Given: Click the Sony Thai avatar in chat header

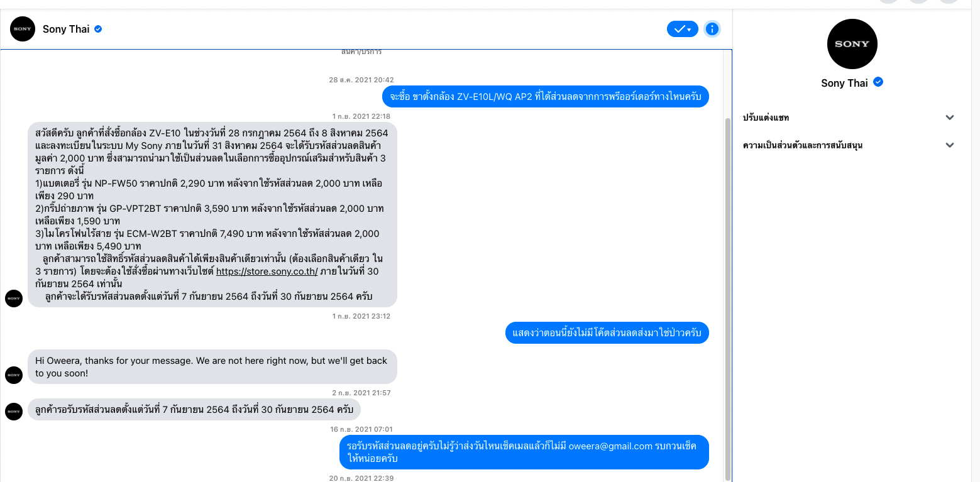Looking at the screenshot, I should [x=23, y=29].
